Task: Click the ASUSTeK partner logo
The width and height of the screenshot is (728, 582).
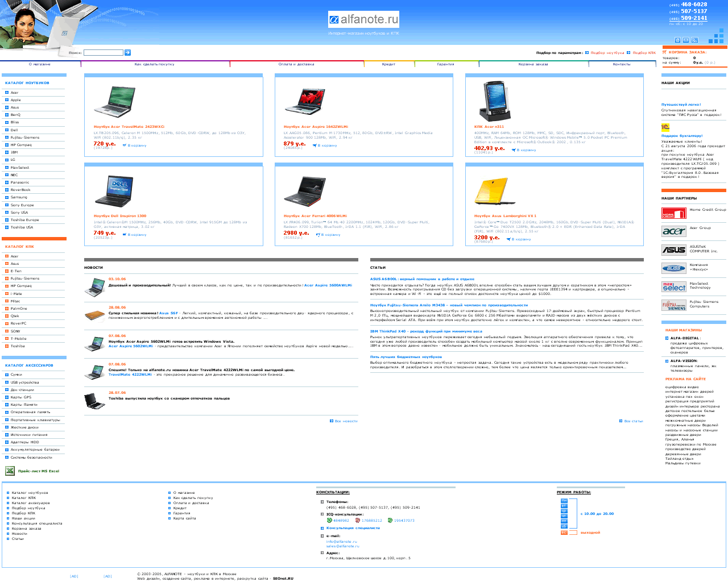Action: 674,250
